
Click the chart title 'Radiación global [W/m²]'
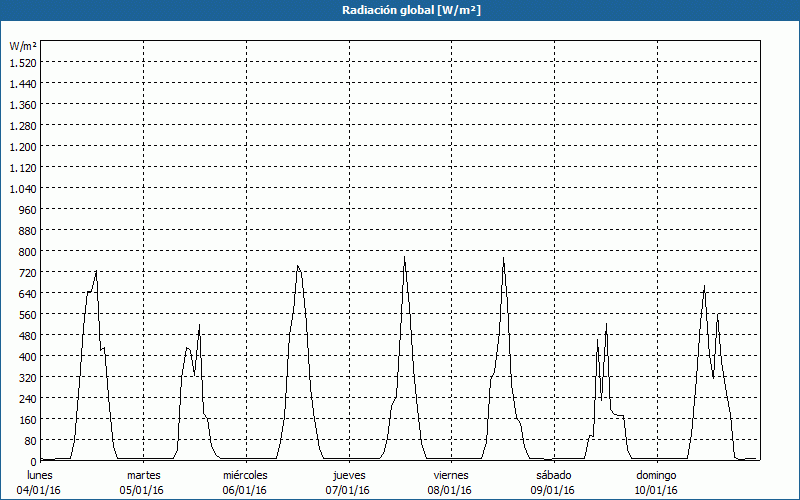pos(400,10)
